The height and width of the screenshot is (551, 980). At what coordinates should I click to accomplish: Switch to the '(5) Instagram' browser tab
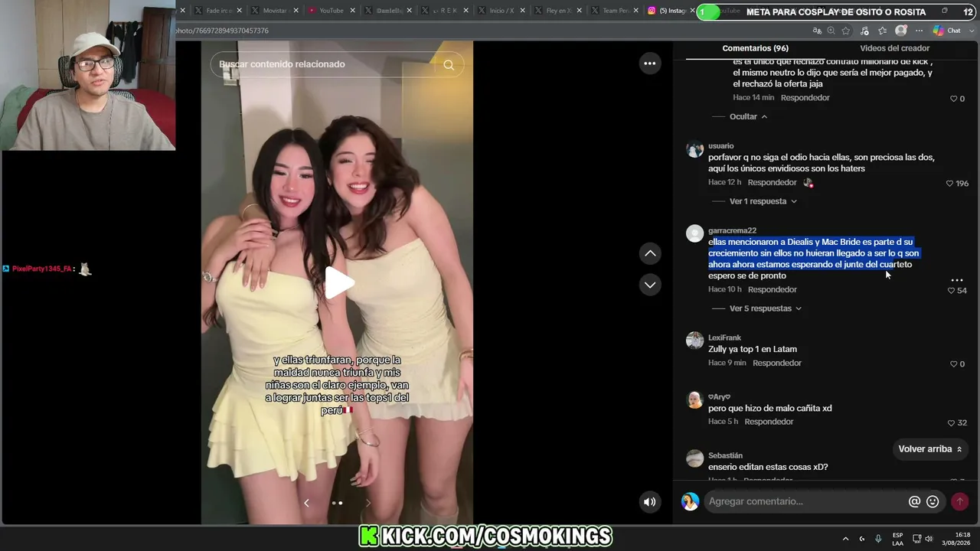pyautogui.click(x=671, y=11)
